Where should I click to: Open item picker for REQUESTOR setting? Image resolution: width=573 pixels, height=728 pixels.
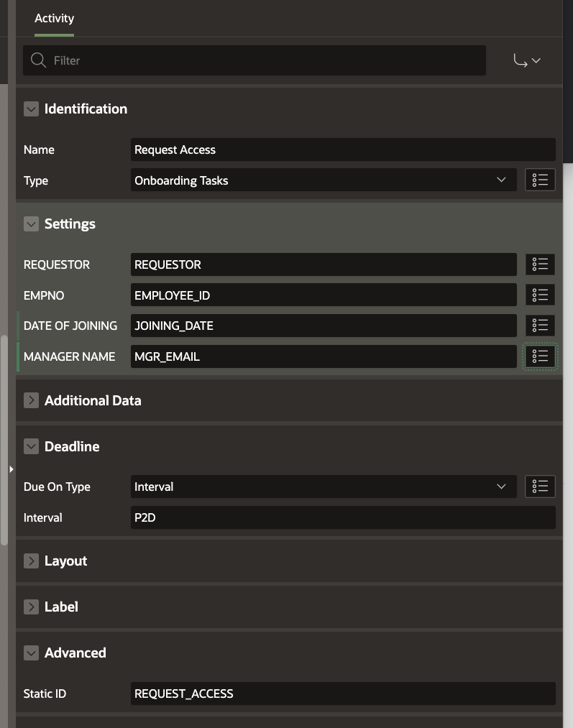coord(540,264)
